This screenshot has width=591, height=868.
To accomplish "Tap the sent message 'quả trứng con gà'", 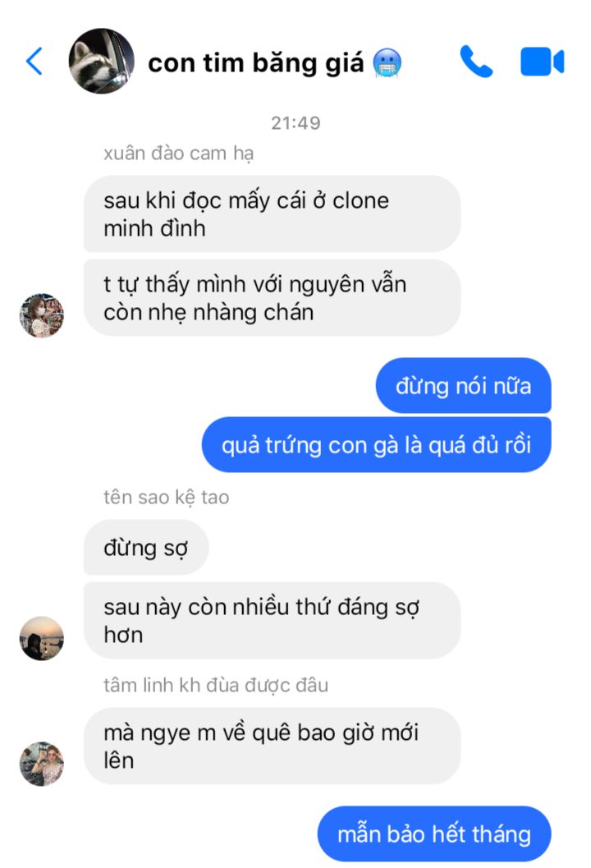I will pyautogui.click(x=376, y=444).
